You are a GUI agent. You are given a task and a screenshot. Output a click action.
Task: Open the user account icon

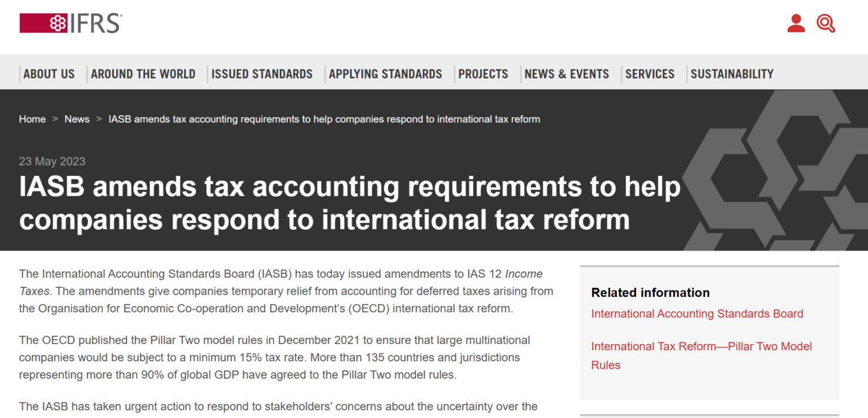796,23
